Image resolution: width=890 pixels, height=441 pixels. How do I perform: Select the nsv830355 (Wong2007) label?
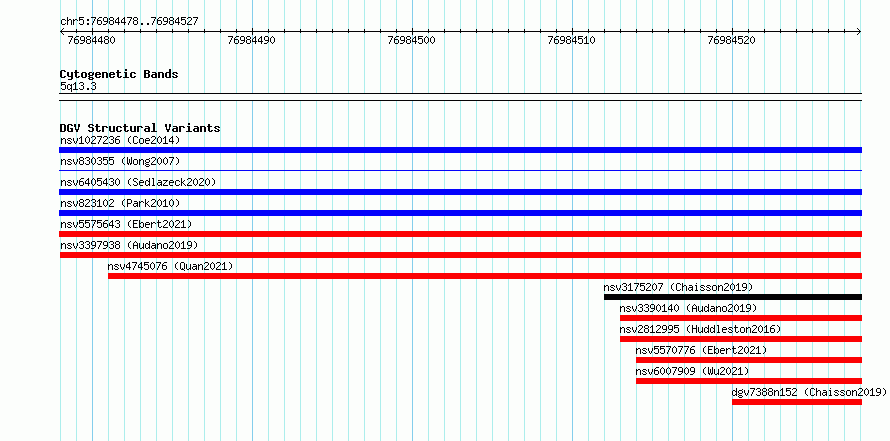click(x=120, y=161)
